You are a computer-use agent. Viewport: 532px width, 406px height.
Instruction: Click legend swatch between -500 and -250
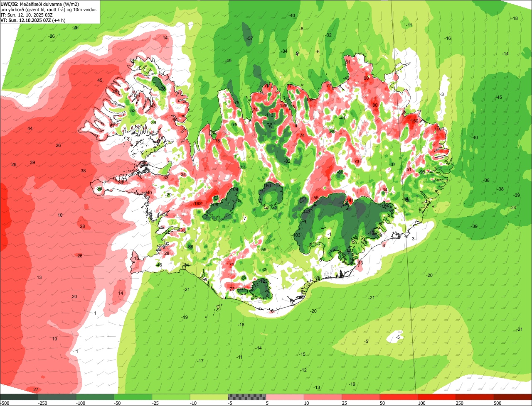[19, 397]
